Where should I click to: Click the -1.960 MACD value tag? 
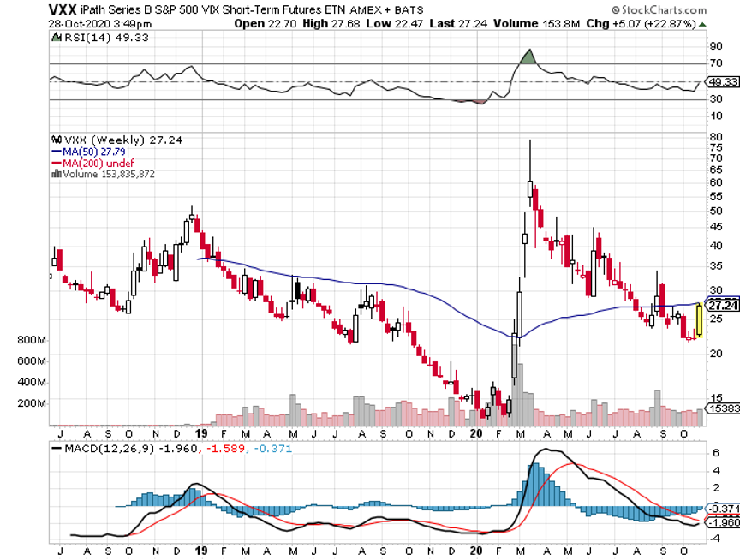coord(721,522)
